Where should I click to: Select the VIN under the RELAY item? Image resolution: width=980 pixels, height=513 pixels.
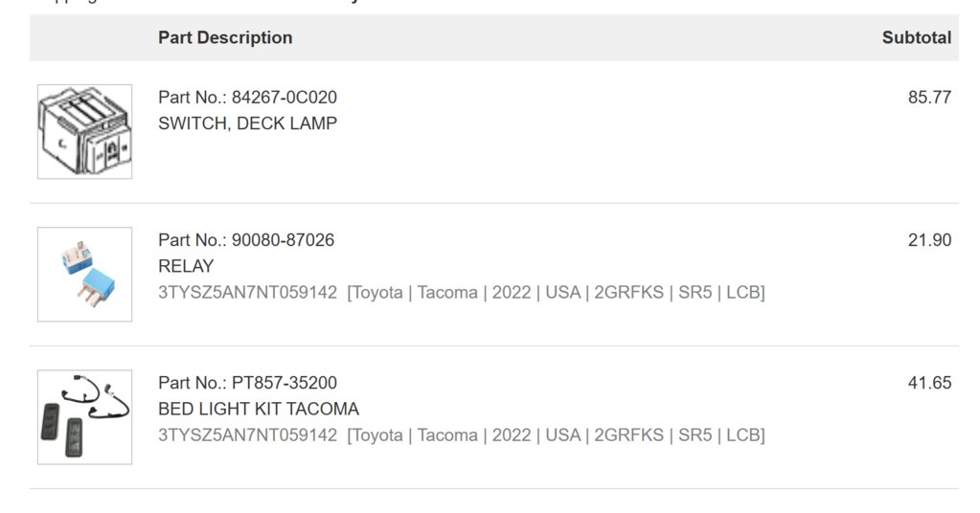point(247,293)
